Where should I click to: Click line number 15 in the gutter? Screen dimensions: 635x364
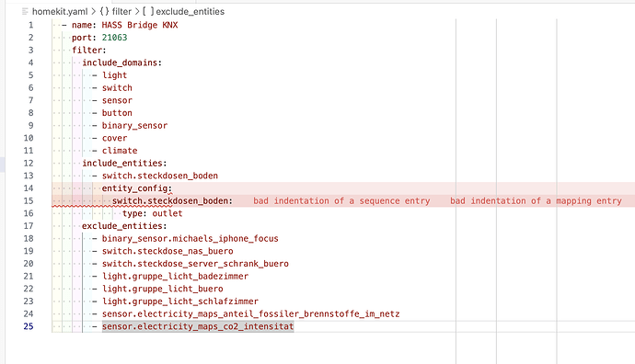coord(29,200)
